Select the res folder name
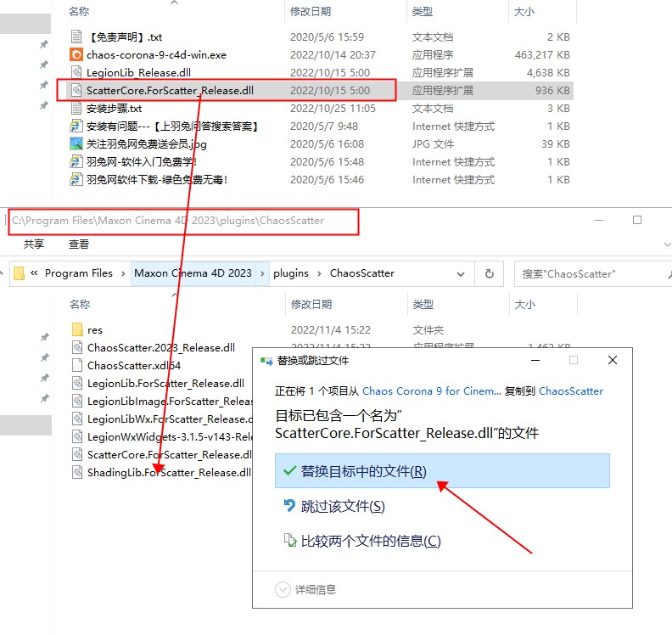Viewport: 672px width, 635px height. click(95, 330)
